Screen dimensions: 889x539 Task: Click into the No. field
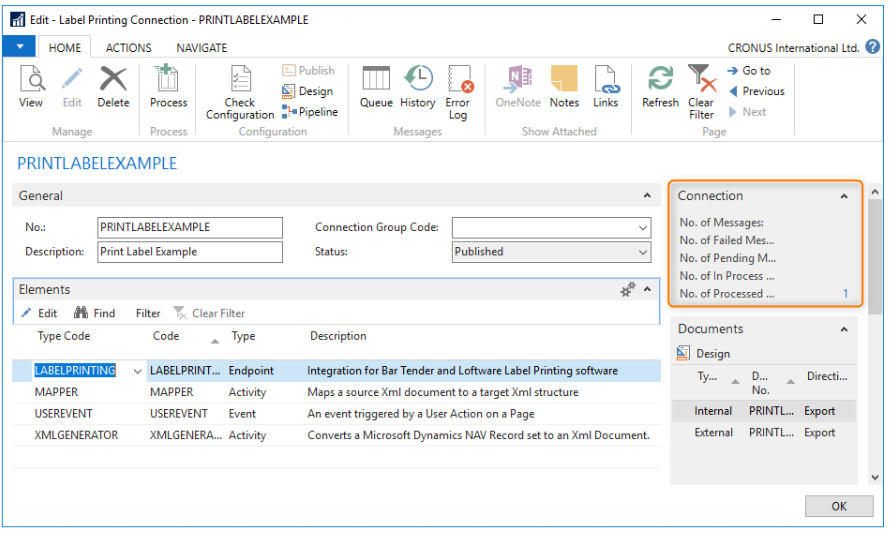[190, 227]
